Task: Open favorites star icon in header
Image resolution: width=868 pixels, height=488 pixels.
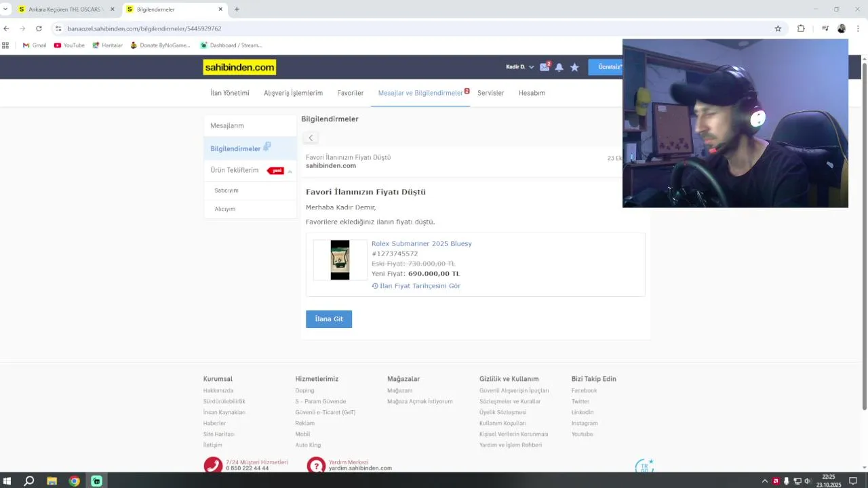Action: point(574,67)
